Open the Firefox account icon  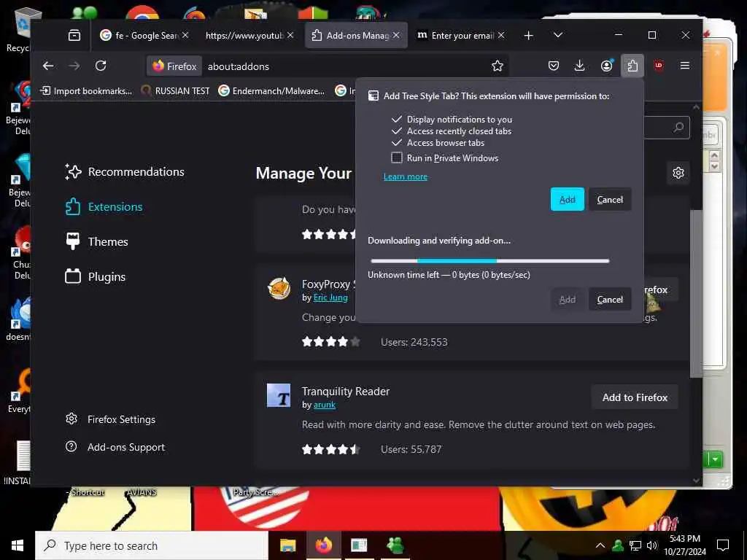pos(606,66)
